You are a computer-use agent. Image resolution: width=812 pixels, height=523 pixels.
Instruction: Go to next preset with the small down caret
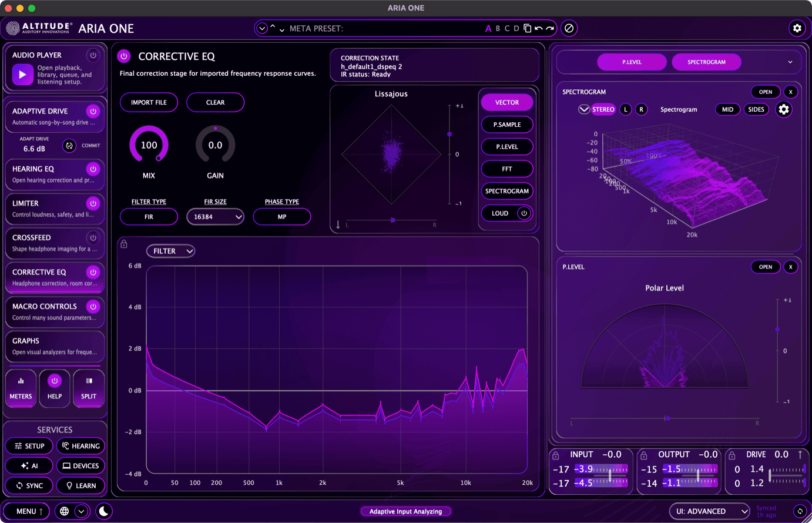pos(282,29)
